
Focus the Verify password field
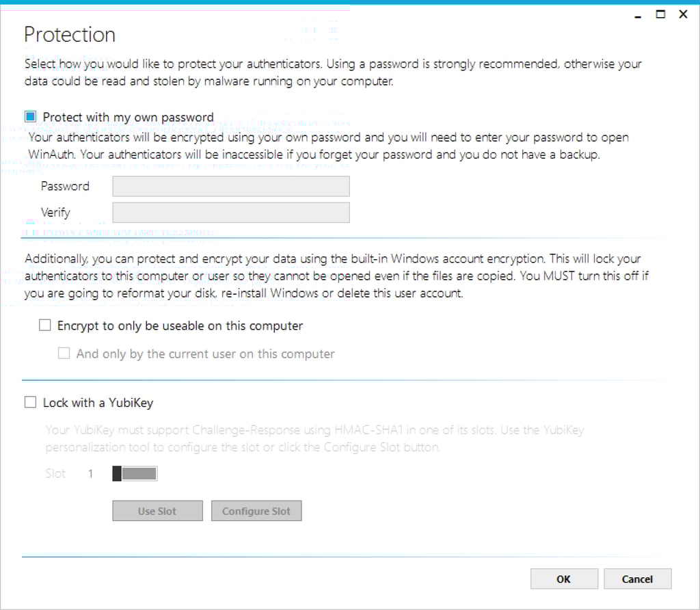click(x=231, y=213)
